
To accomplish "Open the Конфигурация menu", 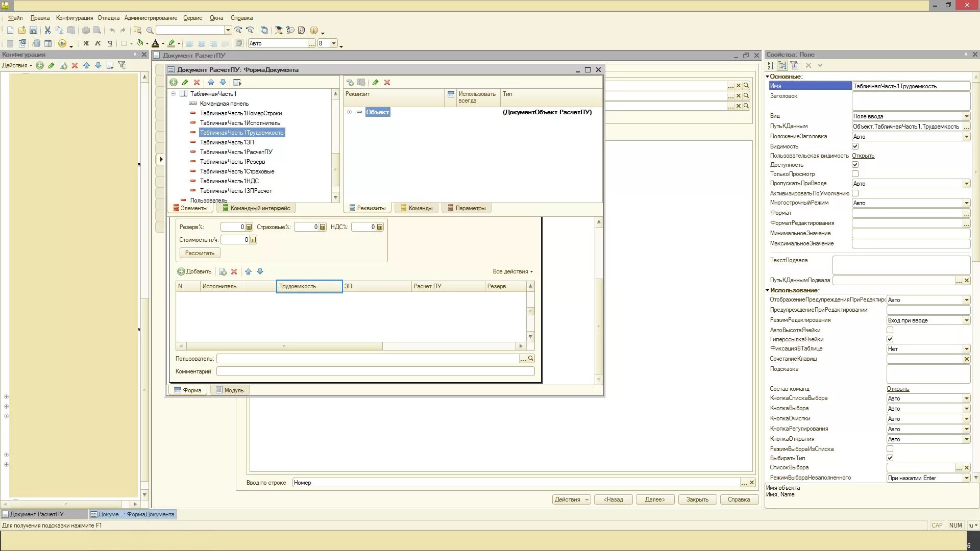I will pos(75,18).
